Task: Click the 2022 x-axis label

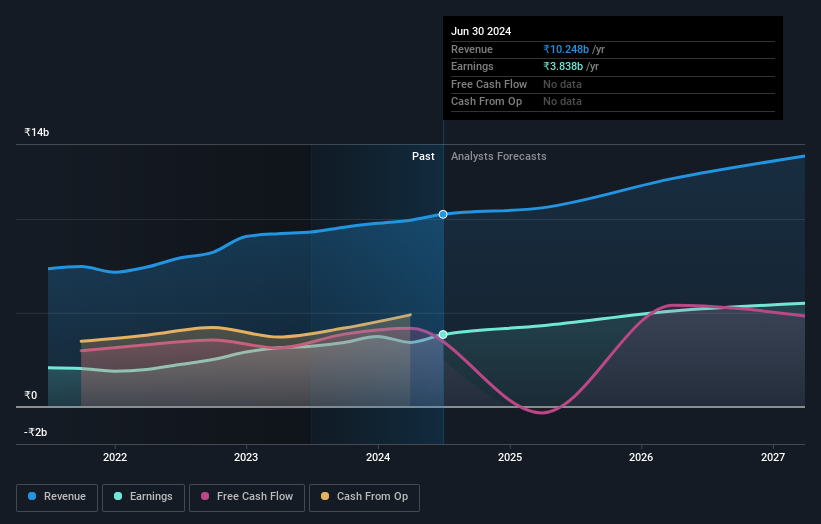Action: click(115, 457)
